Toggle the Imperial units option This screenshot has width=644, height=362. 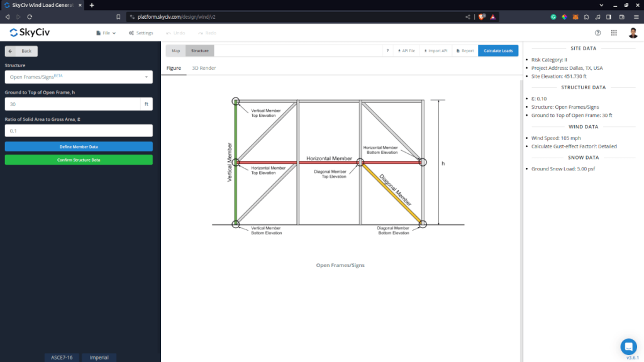[99, 356]
